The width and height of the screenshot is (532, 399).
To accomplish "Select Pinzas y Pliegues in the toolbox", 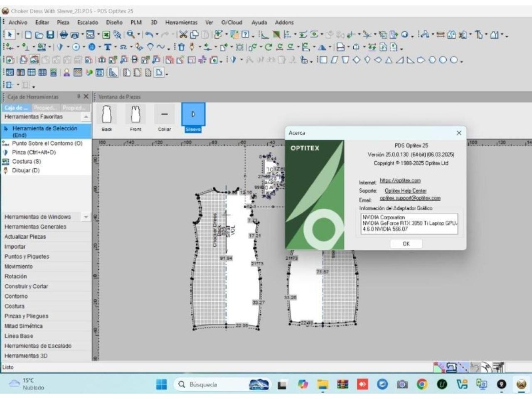I will 26,316.
